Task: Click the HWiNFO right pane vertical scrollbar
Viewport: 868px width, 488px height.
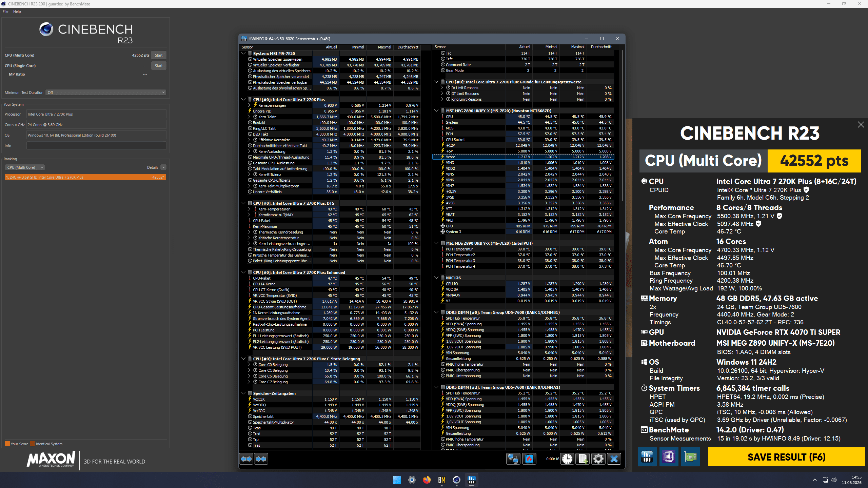Action: coord(622,125)
